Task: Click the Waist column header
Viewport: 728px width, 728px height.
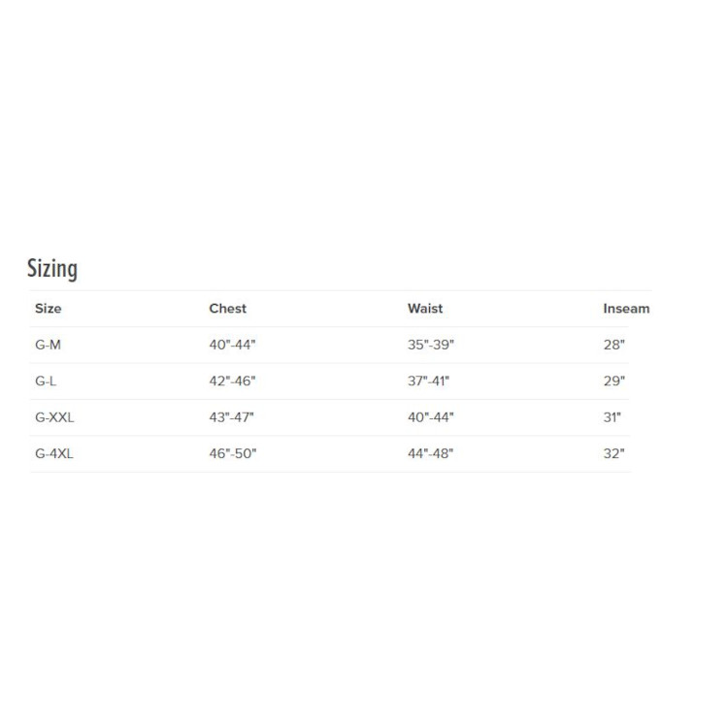Action: tap(425, 309)
